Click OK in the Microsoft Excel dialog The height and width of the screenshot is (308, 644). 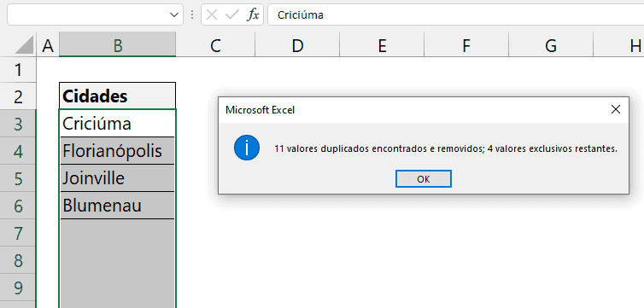[424, 179]
